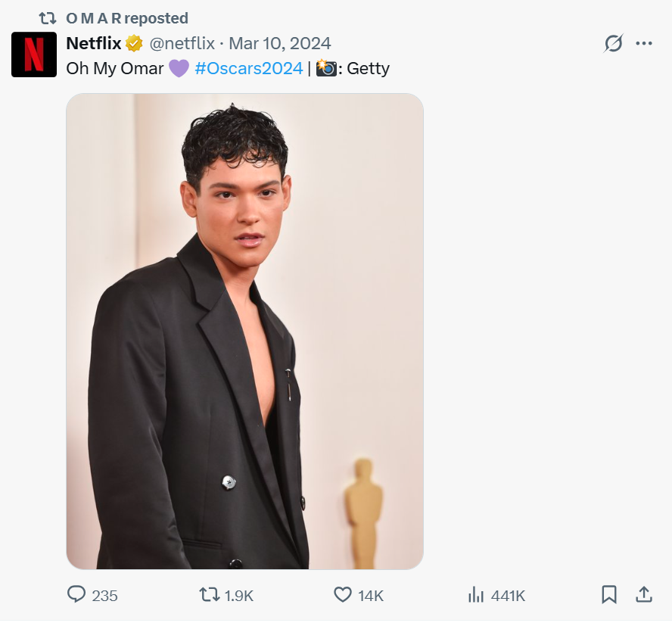
Task: Click the reply speech bubble icon
Action: click(76, 595)
